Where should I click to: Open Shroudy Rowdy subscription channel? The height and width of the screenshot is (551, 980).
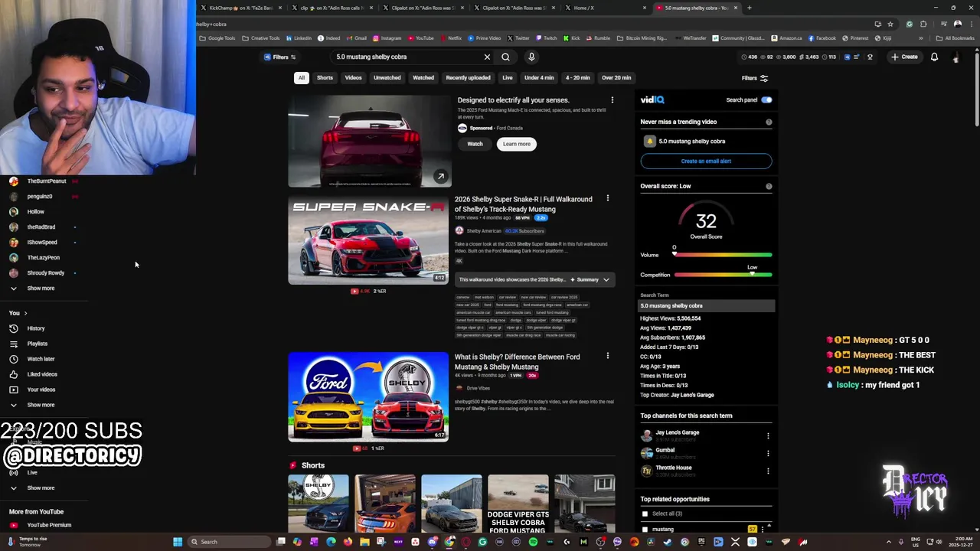pyautogui.click(x=45, y=273)
